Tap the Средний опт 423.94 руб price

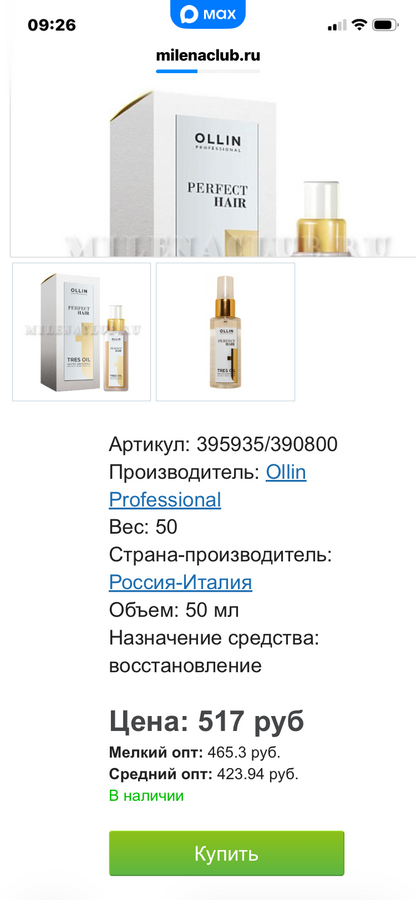pyautogui.click(x=204, y=774)
